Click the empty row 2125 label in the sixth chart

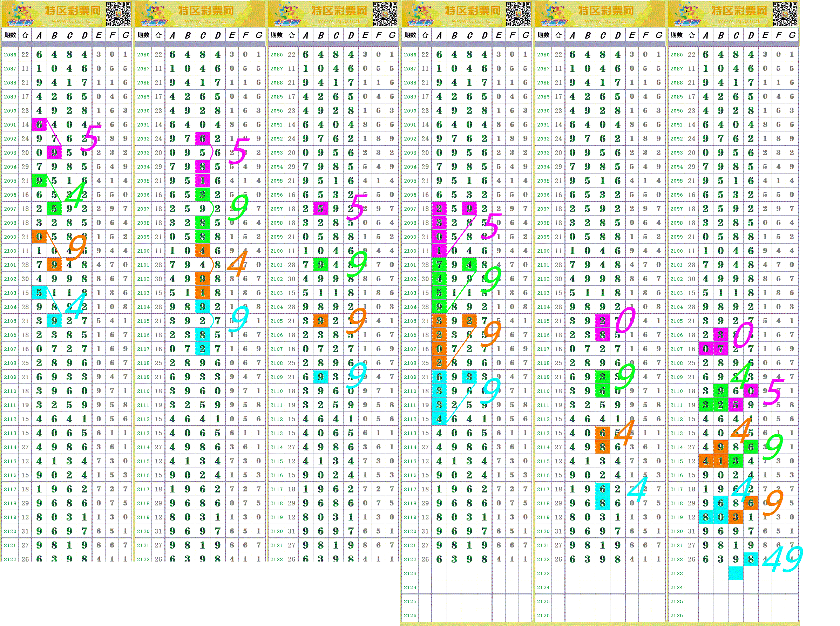[676, 601]
